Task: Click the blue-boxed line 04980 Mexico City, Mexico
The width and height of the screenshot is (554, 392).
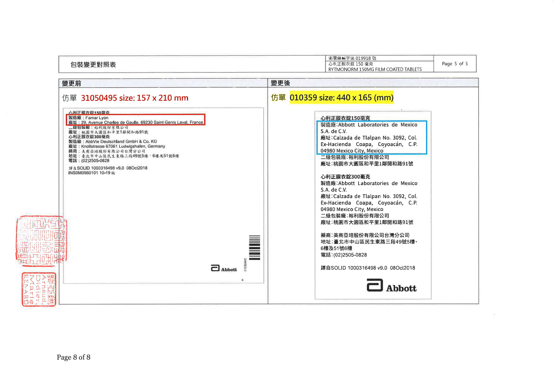Action: (352, 151)
